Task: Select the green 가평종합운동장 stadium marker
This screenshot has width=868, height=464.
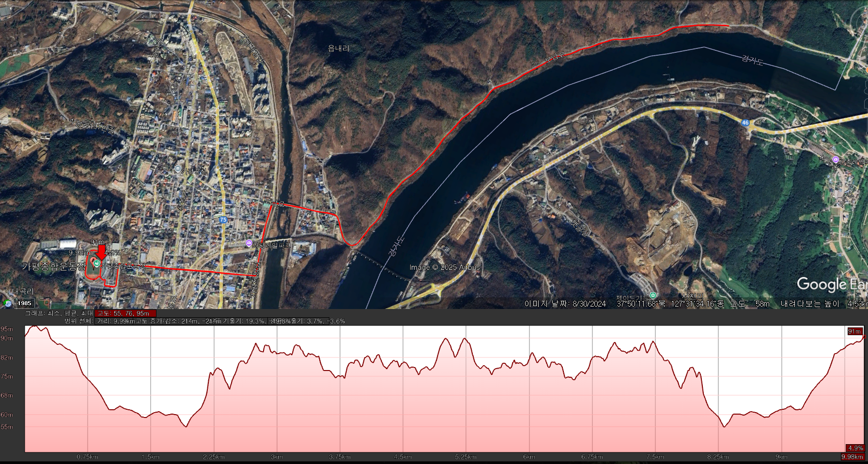Action: [97, 263]
